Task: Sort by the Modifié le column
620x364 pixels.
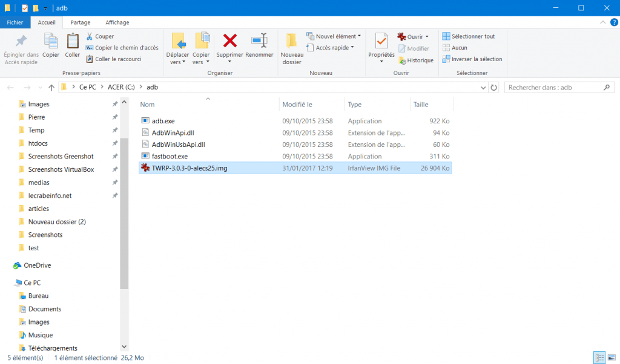Action: 312,105
